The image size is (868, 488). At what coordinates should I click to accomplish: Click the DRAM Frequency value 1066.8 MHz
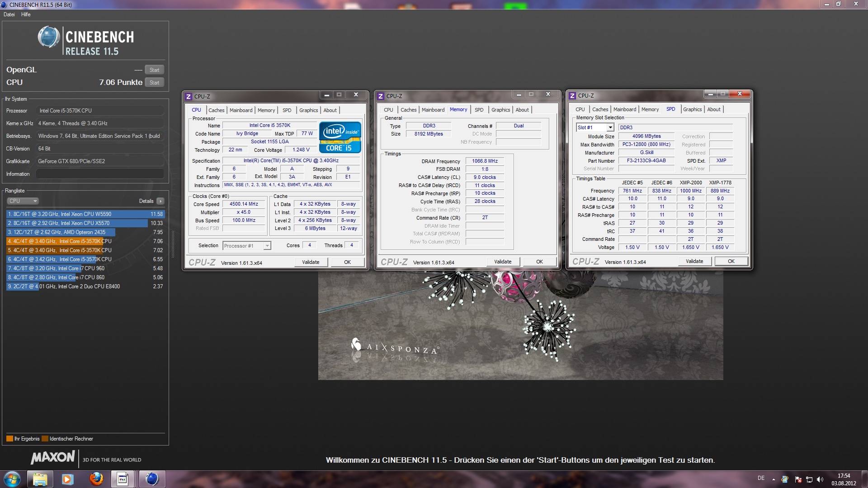pyautogui.click(x=485, y=161)
